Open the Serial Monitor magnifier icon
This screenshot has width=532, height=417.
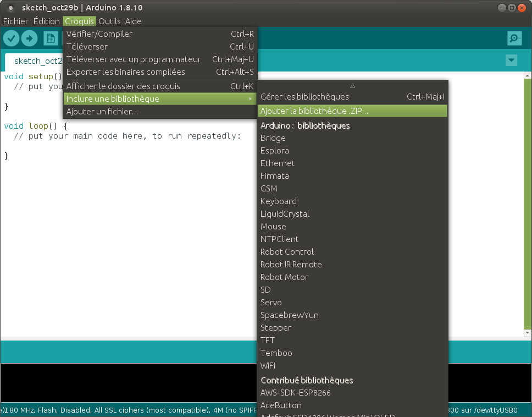(514, 38)
